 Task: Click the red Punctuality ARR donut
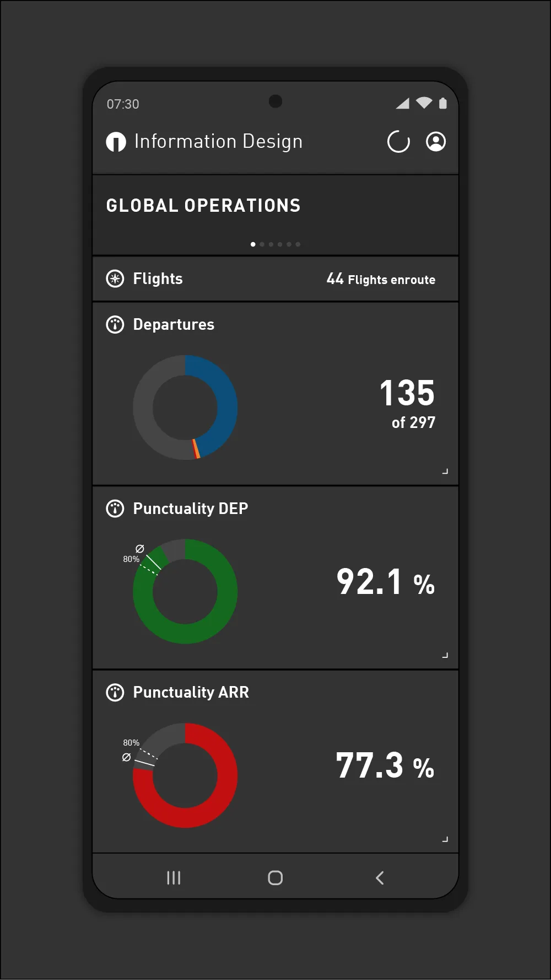[185, 775]
